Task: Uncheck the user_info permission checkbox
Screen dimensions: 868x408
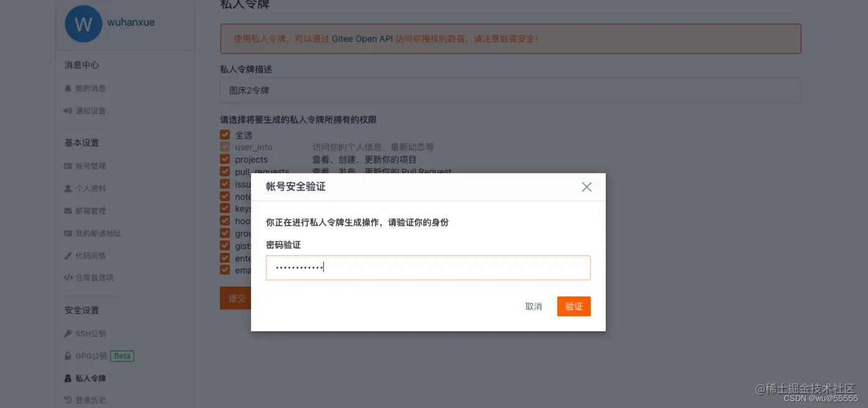Action: [x=225, y=146]
